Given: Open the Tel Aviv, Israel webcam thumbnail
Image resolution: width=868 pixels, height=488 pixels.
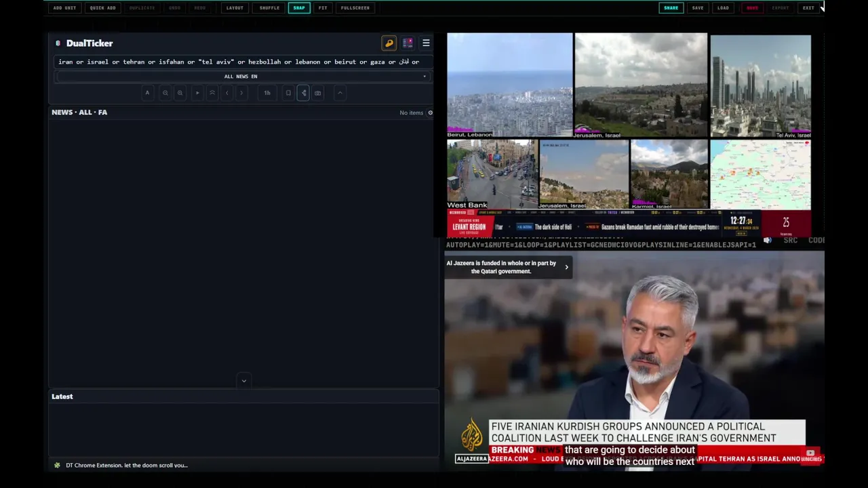Looking at the screenshot, I should (x=760, y=86).
